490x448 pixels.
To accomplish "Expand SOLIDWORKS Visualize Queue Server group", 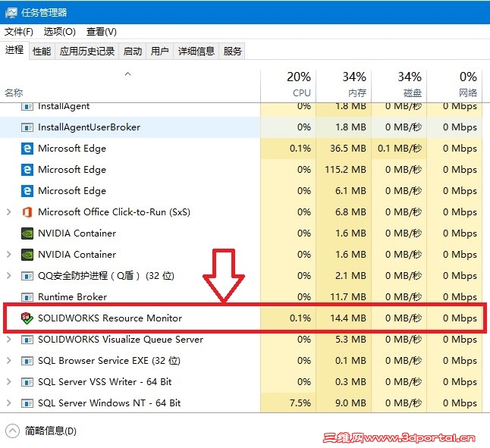I will pyautogui.click(x=9, y=340).
